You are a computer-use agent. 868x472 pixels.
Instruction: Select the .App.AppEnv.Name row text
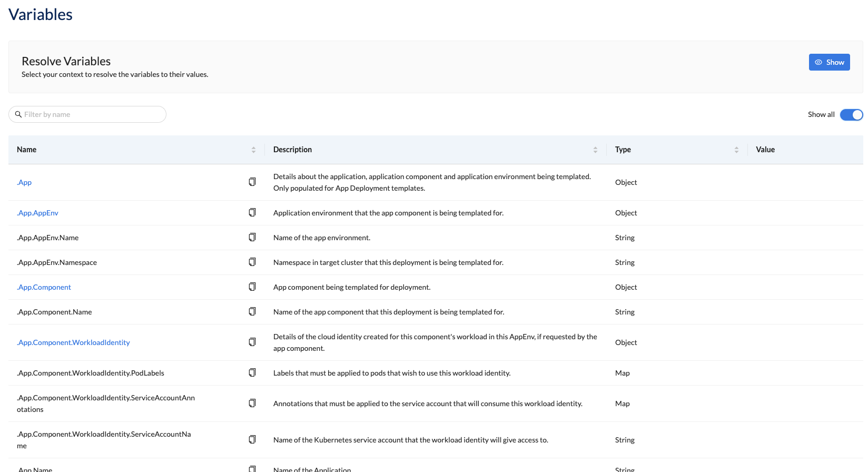pos(47,238)
